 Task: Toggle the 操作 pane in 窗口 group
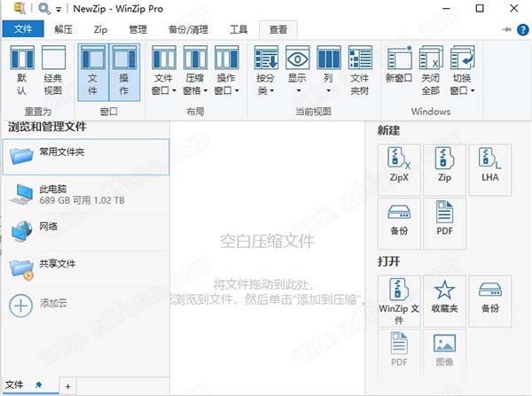point(124,72)
